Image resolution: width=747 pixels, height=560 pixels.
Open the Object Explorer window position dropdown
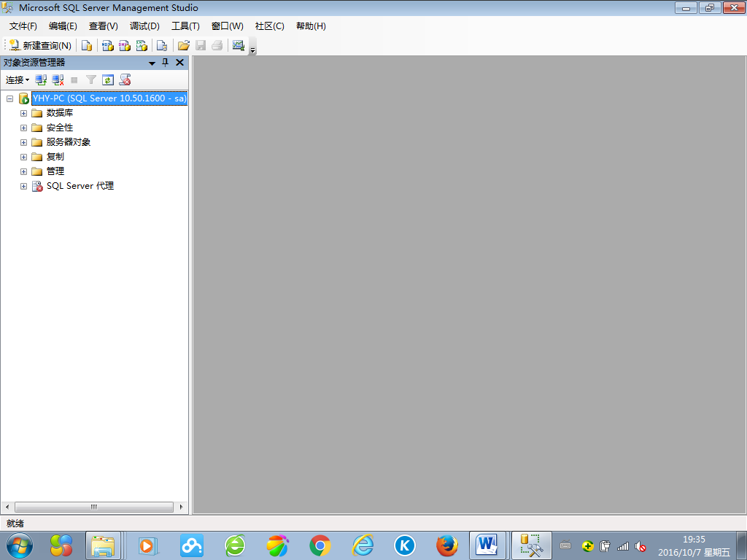coord(152,63)
